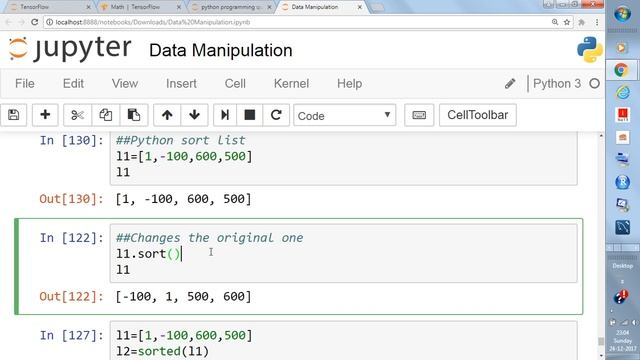This screenshot has height=360, width=640.
Task: Run the cell and select below
Action: click(224, 115)
